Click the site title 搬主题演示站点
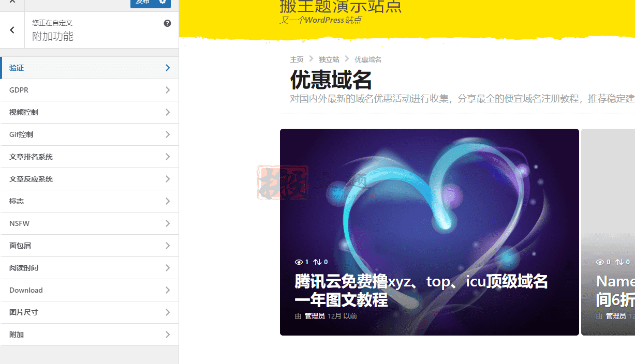Viewport: 635px width, 364px height. [341, 6]
